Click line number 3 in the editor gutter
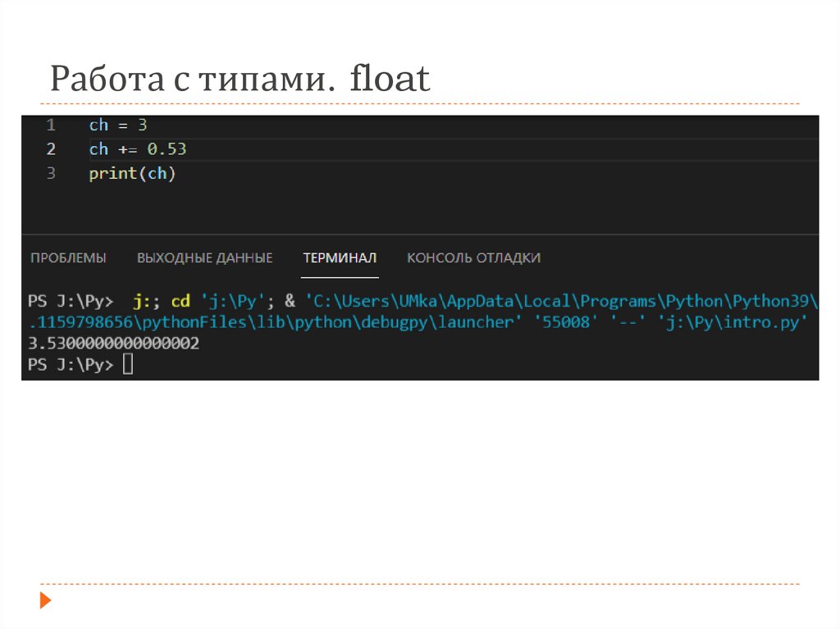Image resolution: width=840 pixels, height=629 pixels. point(51,174)
